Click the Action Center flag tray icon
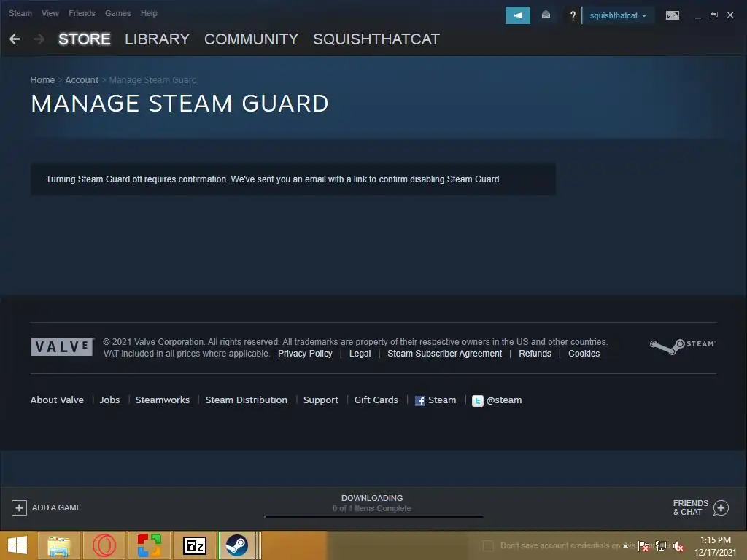This screenshot has width=747, height=560. click(643, 545)
